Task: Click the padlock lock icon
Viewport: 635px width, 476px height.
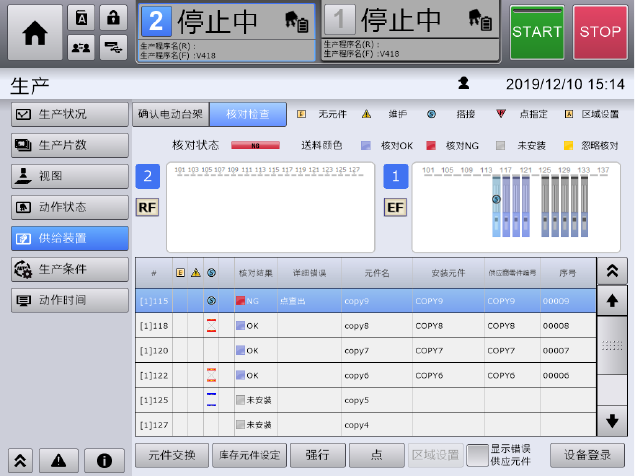Action: pyautogui.click(x=113, y=18)
